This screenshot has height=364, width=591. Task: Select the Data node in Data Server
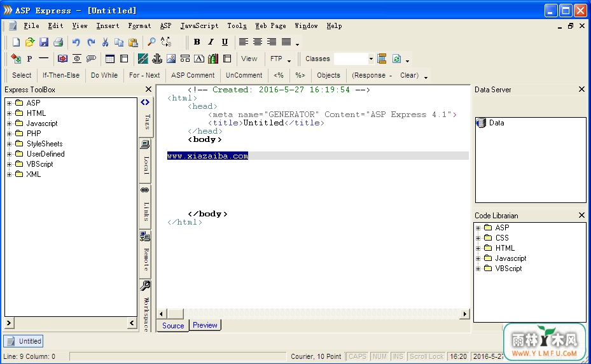point(496,123)
